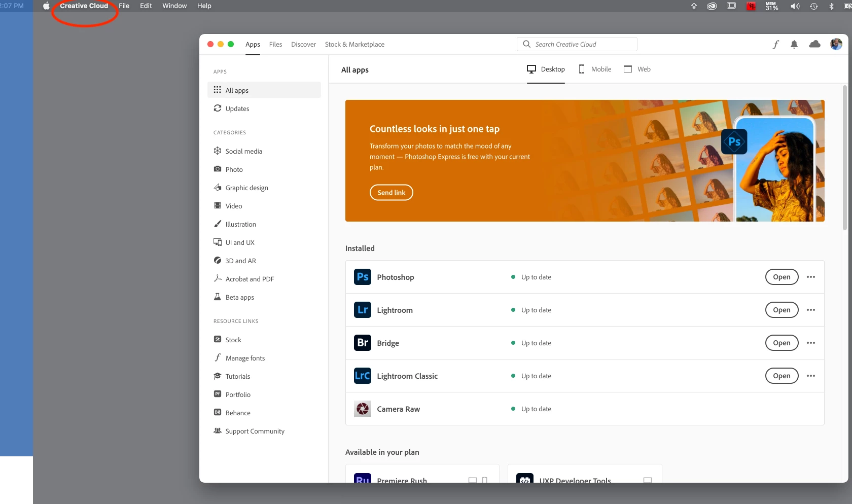Image resolution: width=852 pixels, height=504 pixels.
Task: Click the Lightroom Classic app icon
Action: [x=363, y=376]
